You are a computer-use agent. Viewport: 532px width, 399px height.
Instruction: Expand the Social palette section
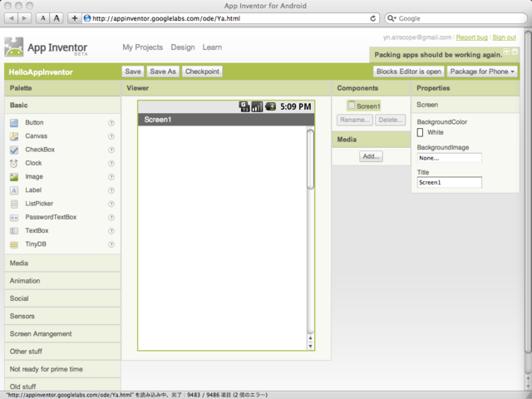[63, 298]
